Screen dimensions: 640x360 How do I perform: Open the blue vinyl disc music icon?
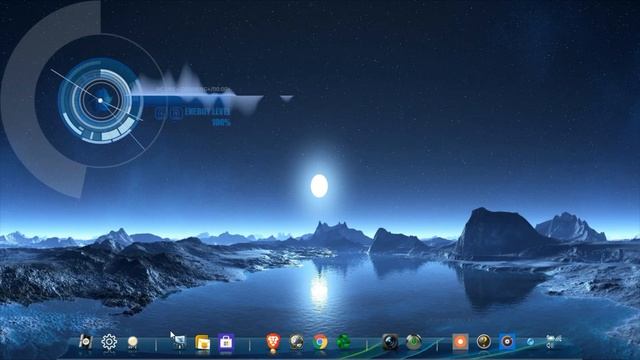[507, 342]
